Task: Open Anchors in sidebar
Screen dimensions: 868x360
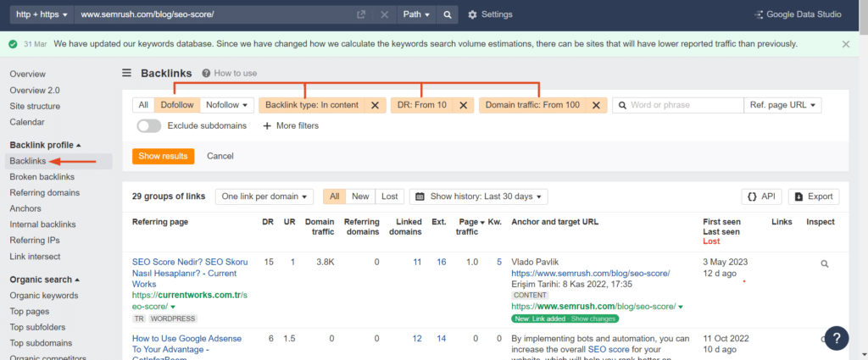Action: (25, 209)
